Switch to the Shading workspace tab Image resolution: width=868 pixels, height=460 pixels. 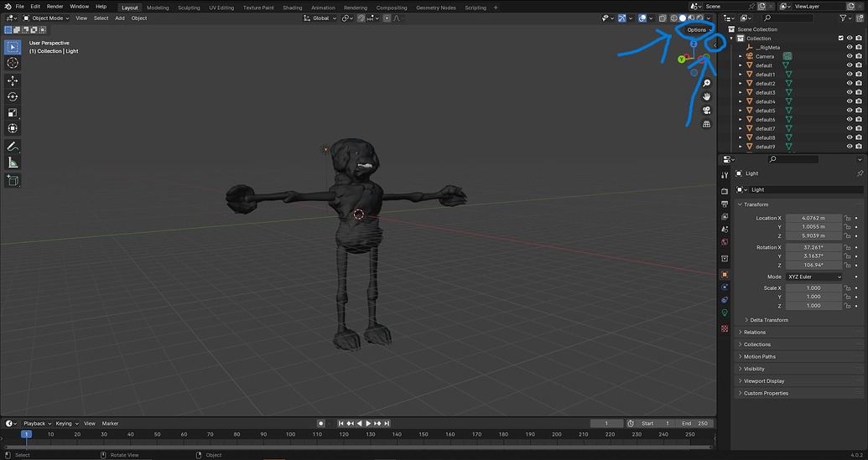point(293,8)
